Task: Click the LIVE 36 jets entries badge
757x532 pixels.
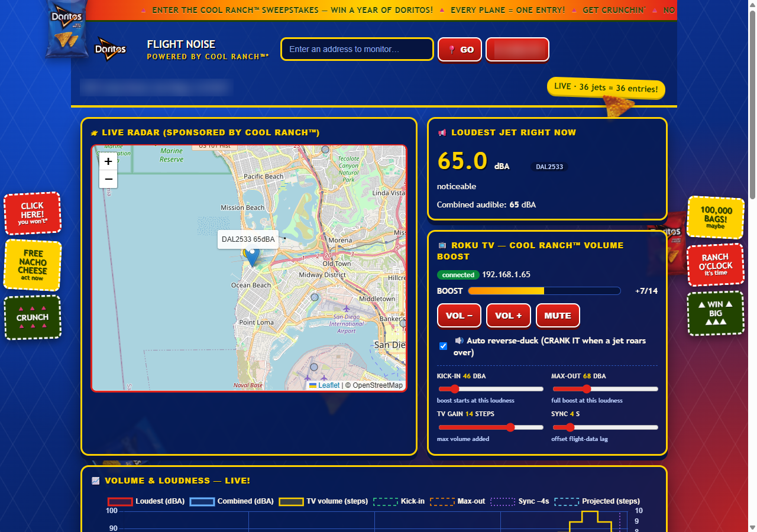Action: (606, 87)
